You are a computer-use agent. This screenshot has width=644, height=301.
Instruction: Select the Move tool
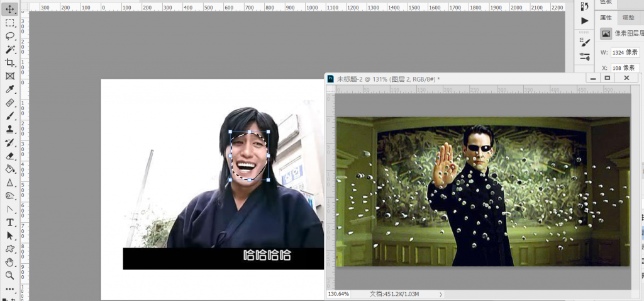(x=10, y=9)
